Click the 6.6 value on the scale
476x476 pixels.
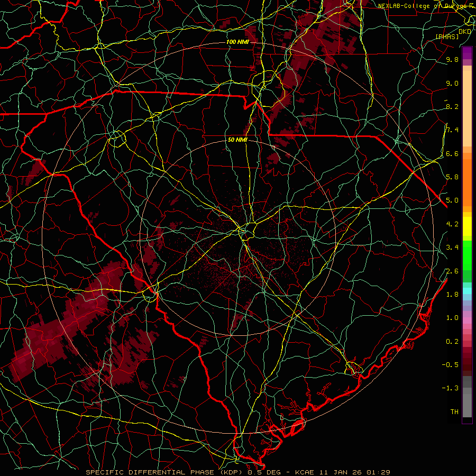[x=452, y=153]
